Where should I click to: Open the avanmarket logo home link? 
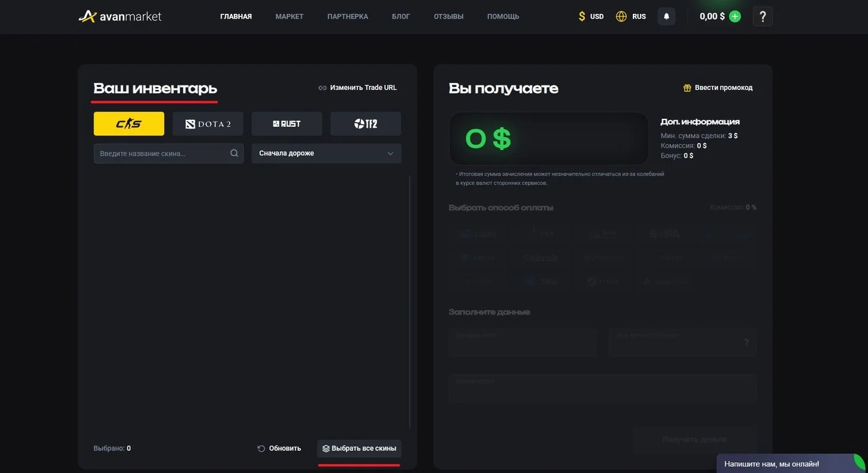(120, 16)
